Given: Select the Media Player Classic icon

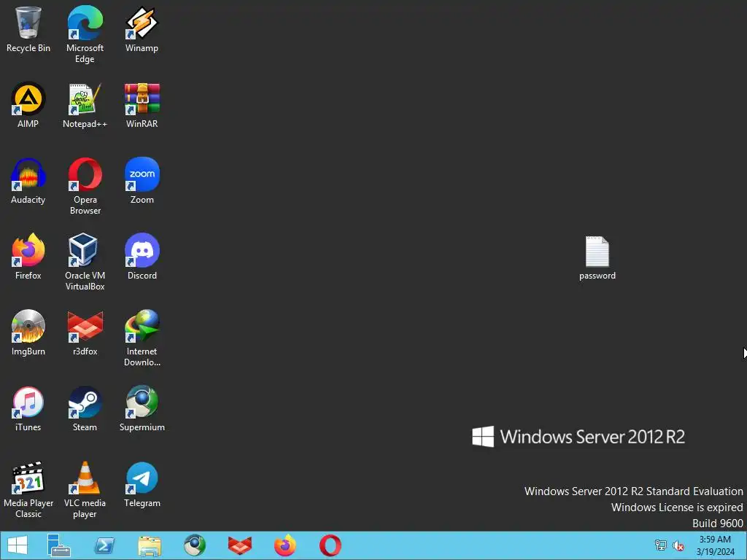Looking at the screenshot, I should (x=28, y=489).
